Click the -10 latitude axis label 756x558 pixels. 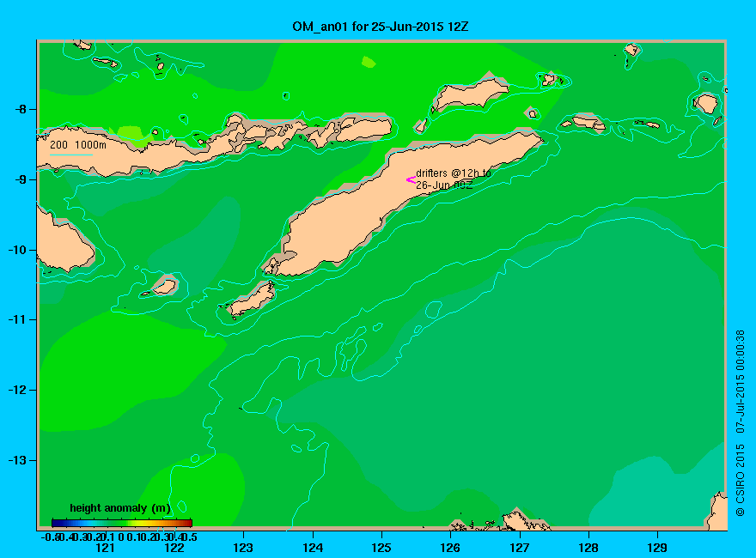coord(17,250)
